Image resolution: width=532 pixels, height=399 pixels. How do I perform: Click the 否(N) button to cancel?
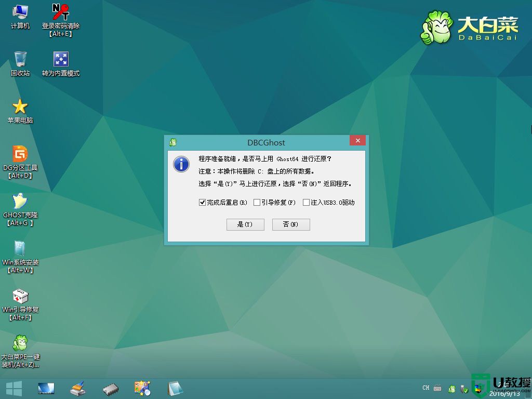coord(291,224)
